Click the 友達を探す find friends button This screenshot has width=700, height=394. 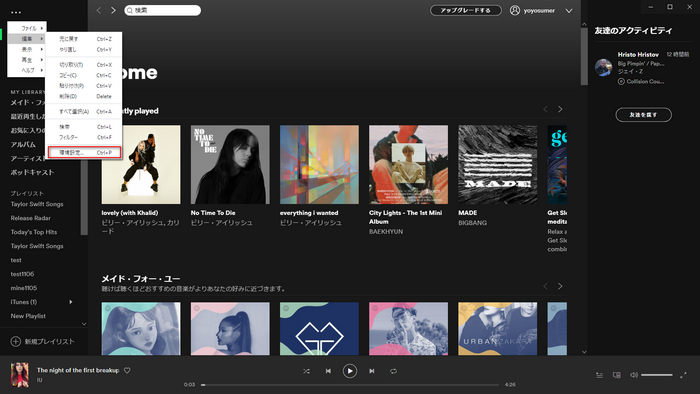coord(643,115)
